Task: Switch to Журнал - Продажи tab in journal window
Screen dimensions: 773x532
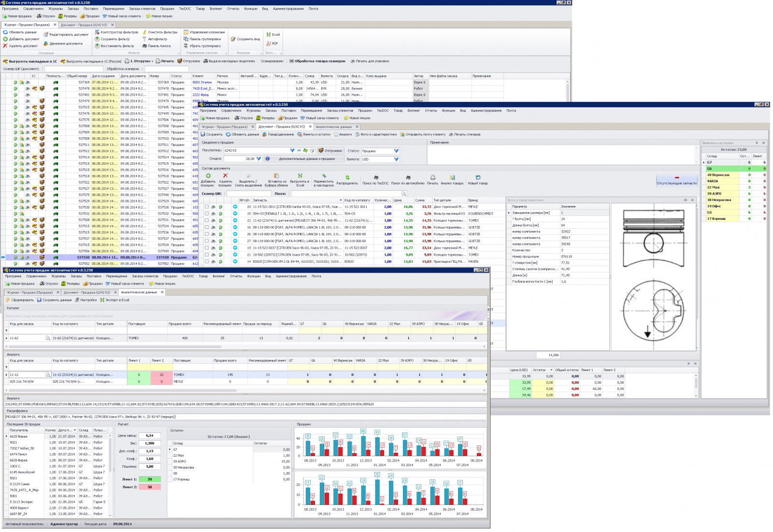Action: tap(27, 25)
